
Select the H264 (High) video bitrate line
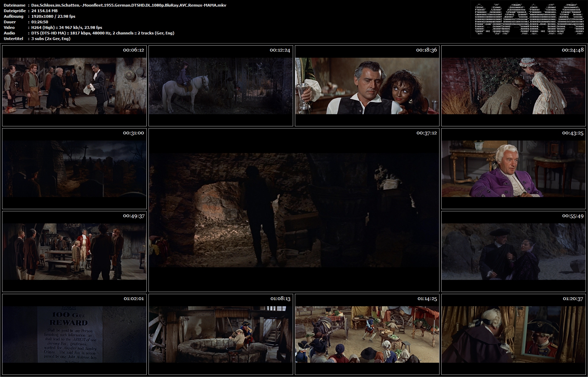pyautogui.click(x=67, y=28)
